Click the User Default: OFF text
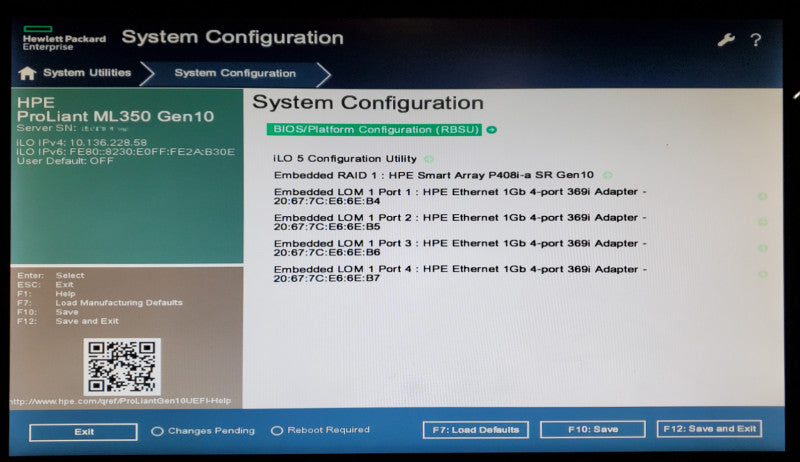 coord(65,161)
